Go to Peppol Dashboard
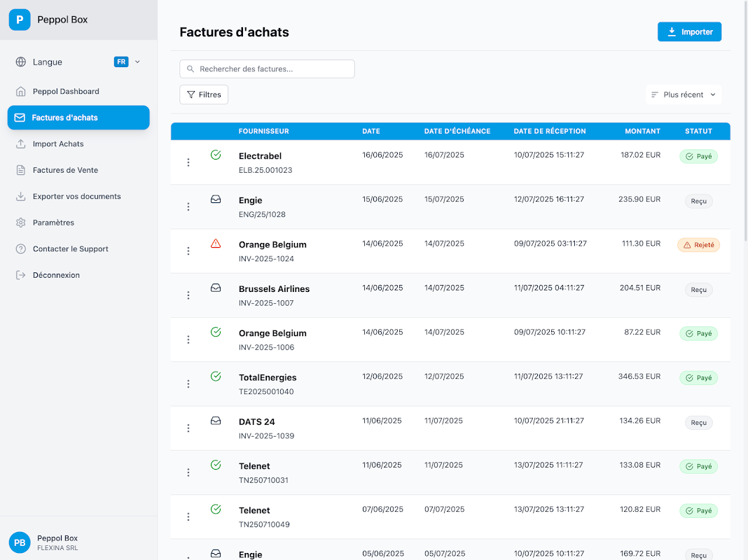Image resolution: width=748 pixels, height=560 pixels. tap(78, 92)
